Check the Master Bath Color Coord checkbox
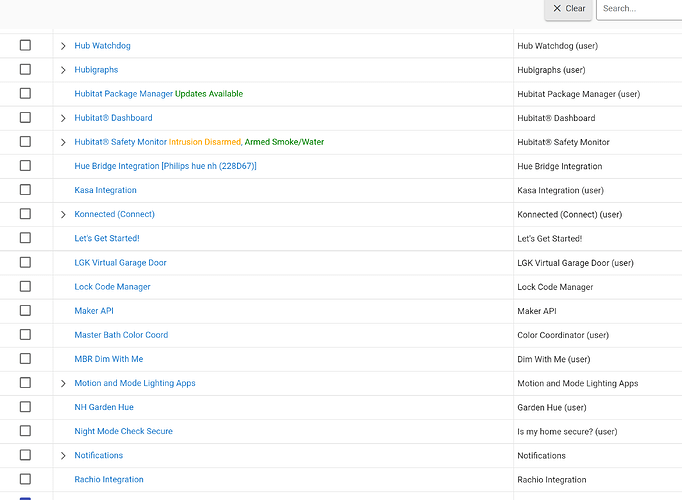This screenshot has height=500, width=682. coord(25,334)
